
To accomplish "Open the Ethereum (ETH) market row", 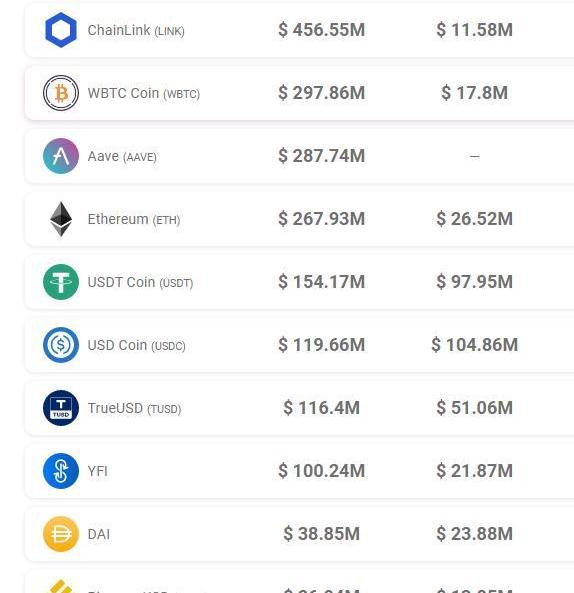I will pyautogui.click(x=299, y=219).
